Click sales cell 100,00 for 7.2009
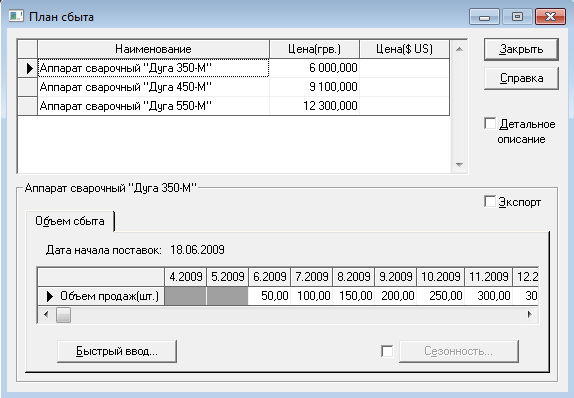 [312, 296]
